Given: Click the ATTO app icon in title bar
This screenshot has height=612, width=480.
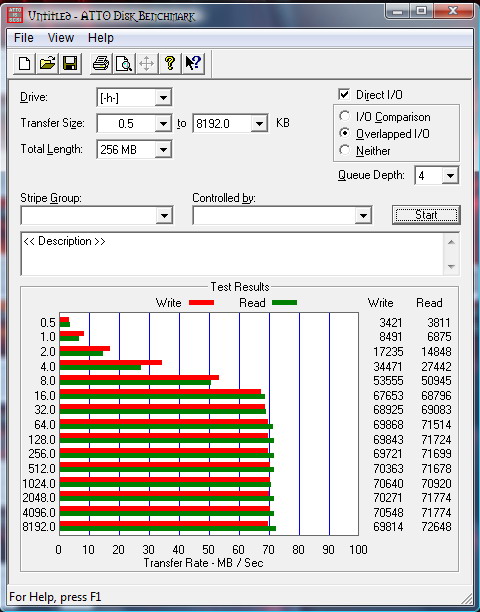Looking at the screenshot, I should click(15, 15).
